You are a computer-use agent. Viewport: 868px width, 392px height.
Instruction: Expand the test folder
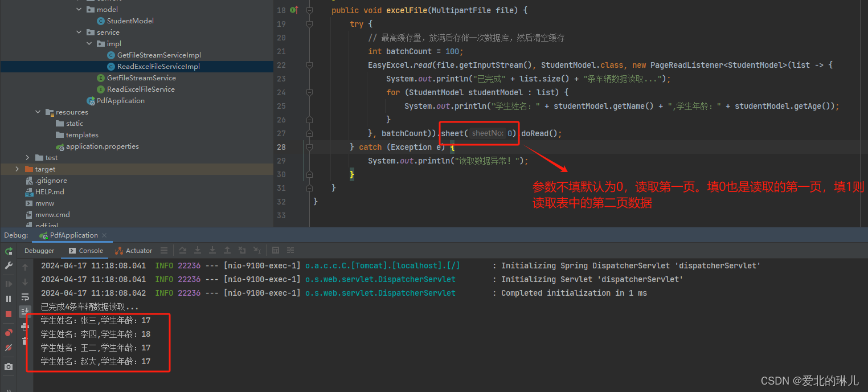coord(27,158)
